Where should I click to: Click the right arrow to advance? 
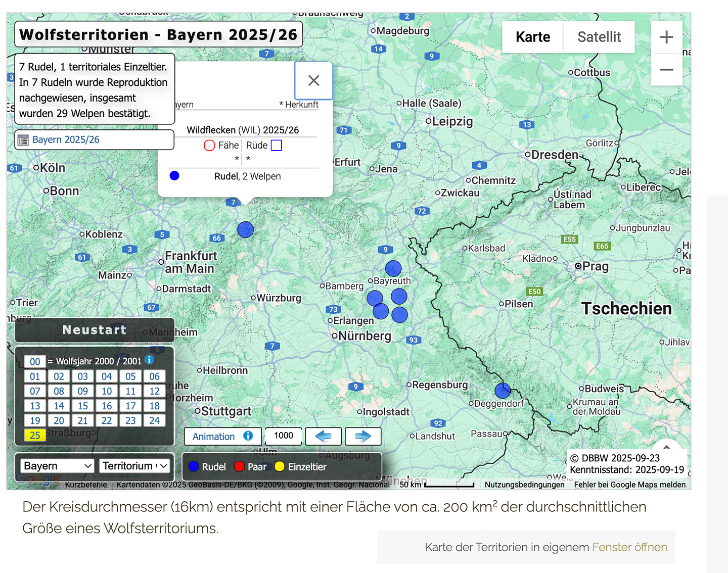pos(363,436)
